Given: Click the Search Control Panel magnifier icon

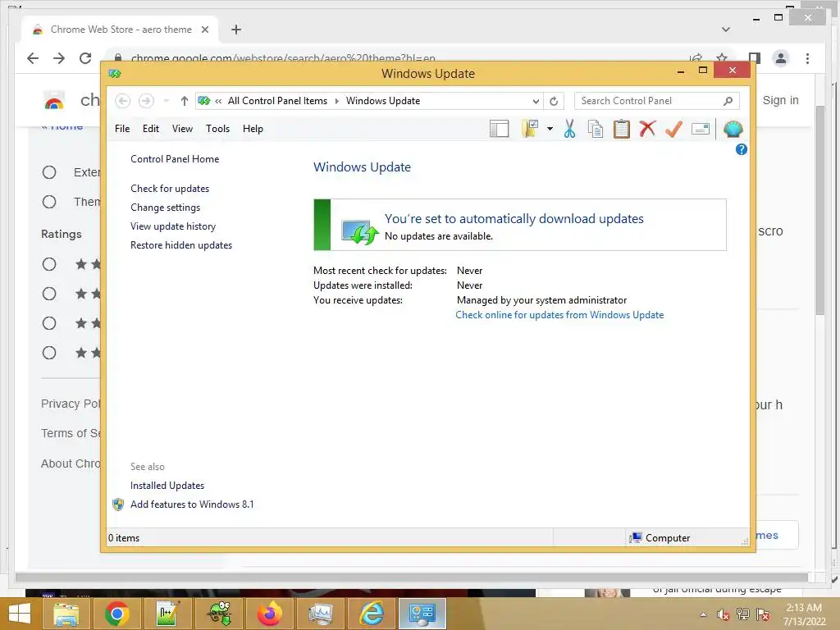Looking at the screenshot, I should 728,101.
